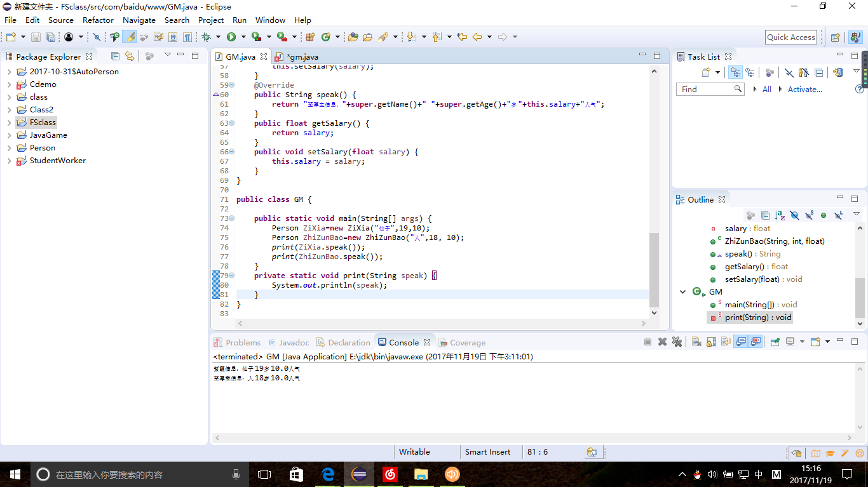
Task: Click the Activate... link in Task List
Action: point(804,90)
